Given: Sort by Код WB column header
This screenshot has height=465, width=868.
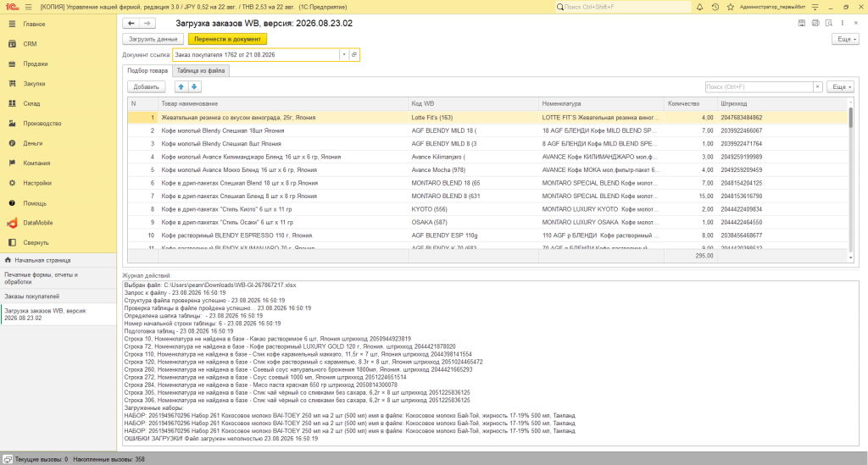Looking at the screenshot, I should click(473, 103).
